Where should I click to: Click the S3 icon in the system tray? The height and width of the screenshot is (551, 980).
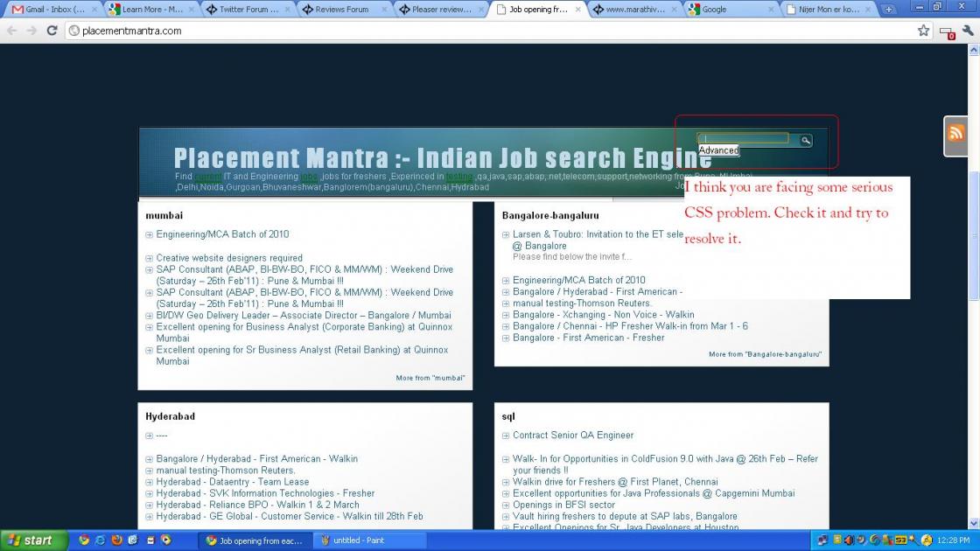tap(900, 541)
